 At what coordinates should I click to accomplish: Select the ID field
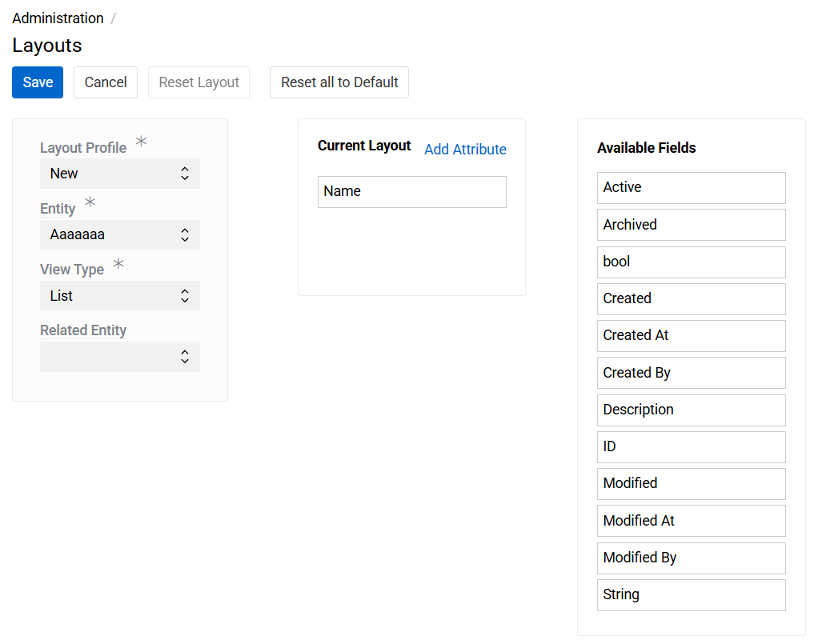[691, 447]
